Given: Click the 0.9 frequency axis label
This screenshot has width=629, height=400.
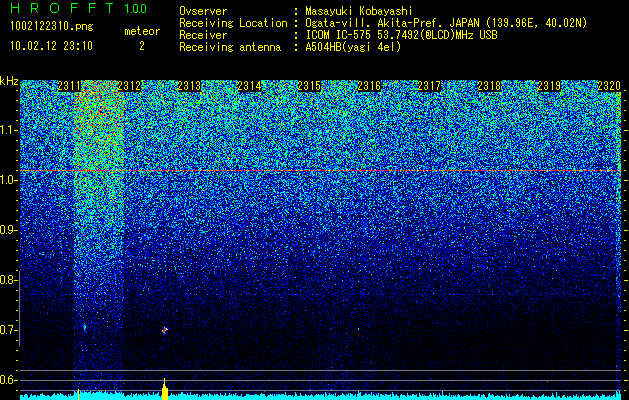Looking at the screenshot, I should 8,230.
